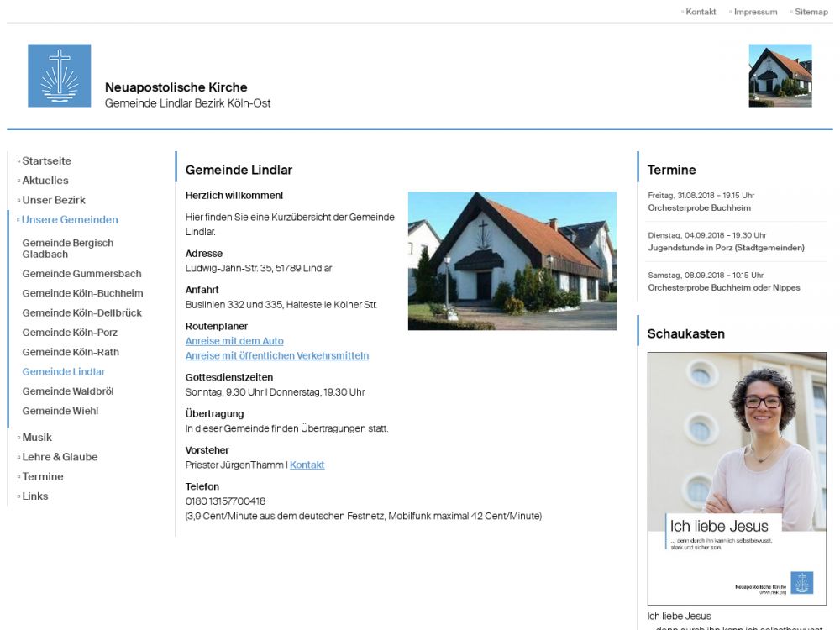This screenshot has width=840, height=630.
Task: Open 'Anreise mit öffentlichen Verkehrsmitteln' route link
Action: coord(276,355)
